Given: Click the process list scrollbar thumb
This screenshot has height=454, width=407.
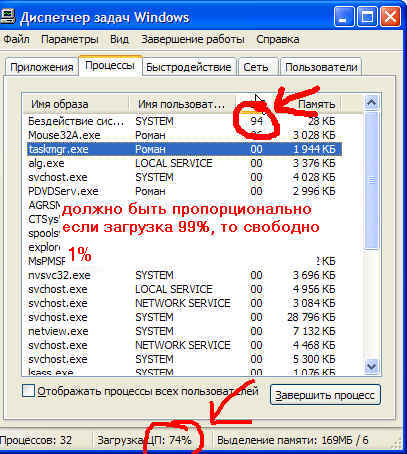Looking at the screenshot, I should click(371, 180).
